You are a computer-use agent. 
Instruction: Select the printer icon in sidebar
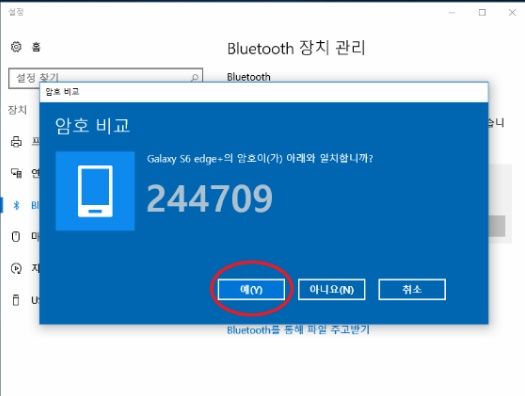[16, 142]
